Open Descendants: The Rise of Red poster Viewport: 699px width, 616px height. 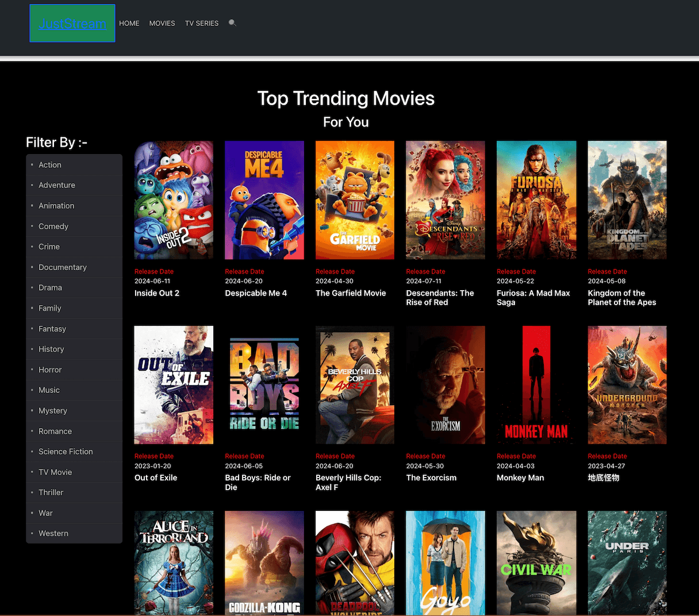[x=445, y=200]
